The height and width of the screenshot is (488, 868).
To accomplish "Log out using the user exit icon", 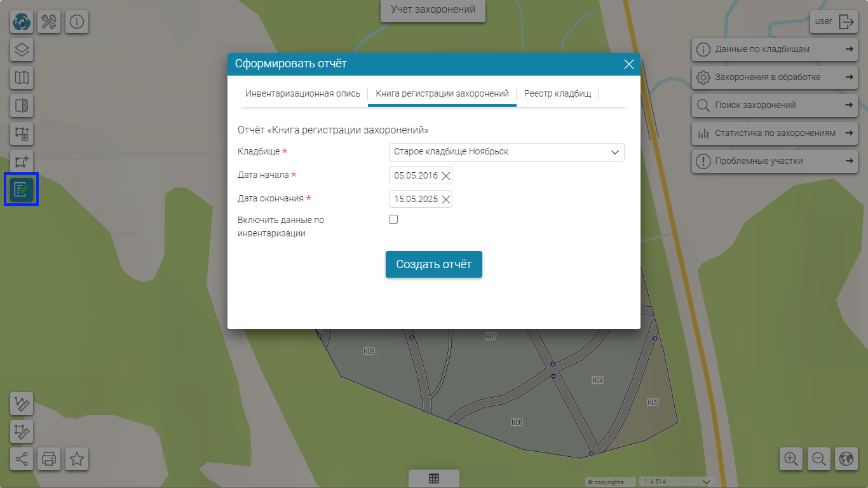I will click(x=846, y=22).
